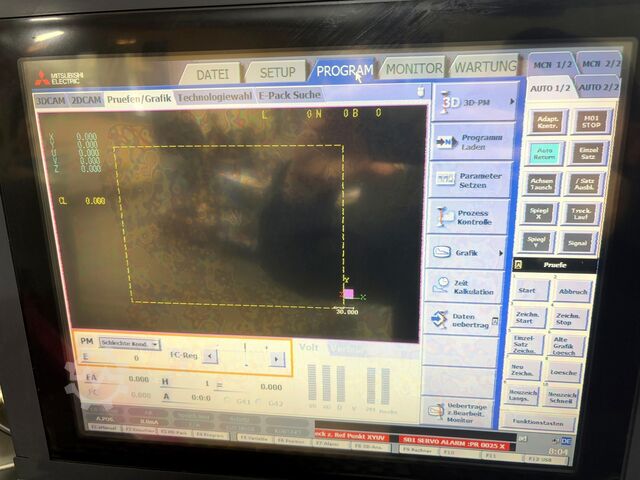Click the Neuzeich Schnell button
Viewport: 640px width, 480px height.
[x=561, y=397]
